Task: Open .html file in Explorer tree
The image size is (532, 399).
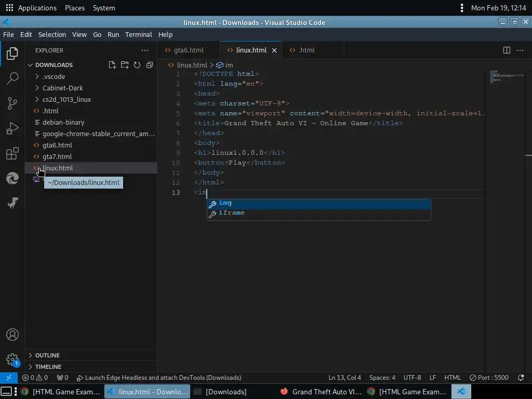Action: click(x=91, y=111)
